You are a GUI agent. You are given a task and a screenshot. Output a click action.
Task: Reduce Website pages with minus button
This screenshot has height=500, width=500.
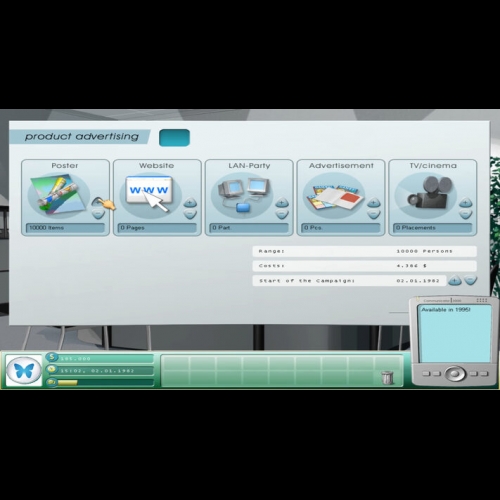[190, 214]
